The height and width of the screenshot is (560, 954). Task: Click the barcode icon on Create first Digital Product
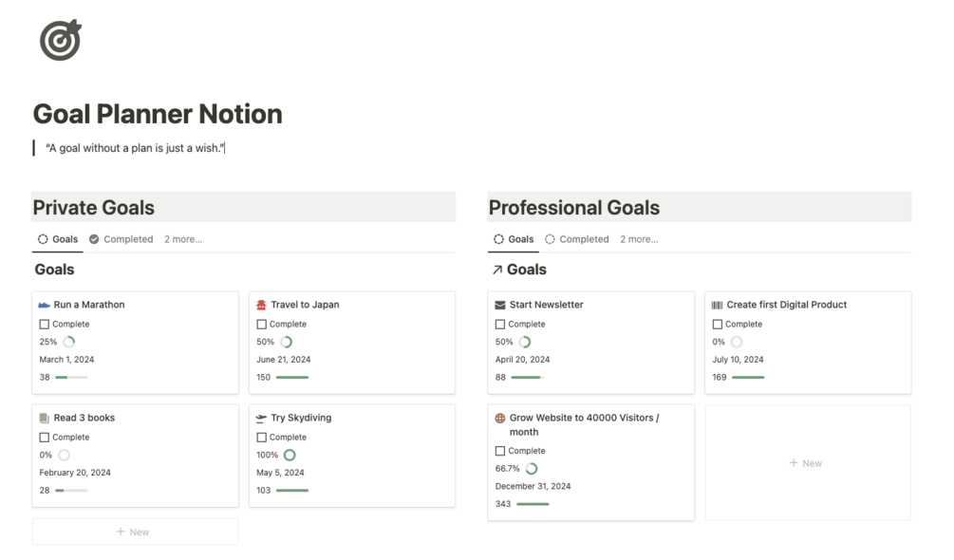point(718,306)
